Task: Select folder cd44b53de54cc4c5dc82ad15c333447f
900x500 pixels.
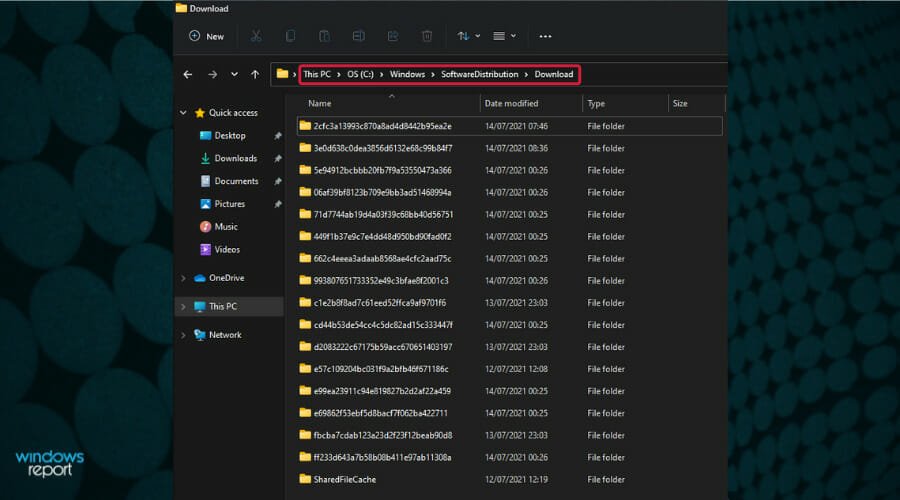Action: click(383, 325)
